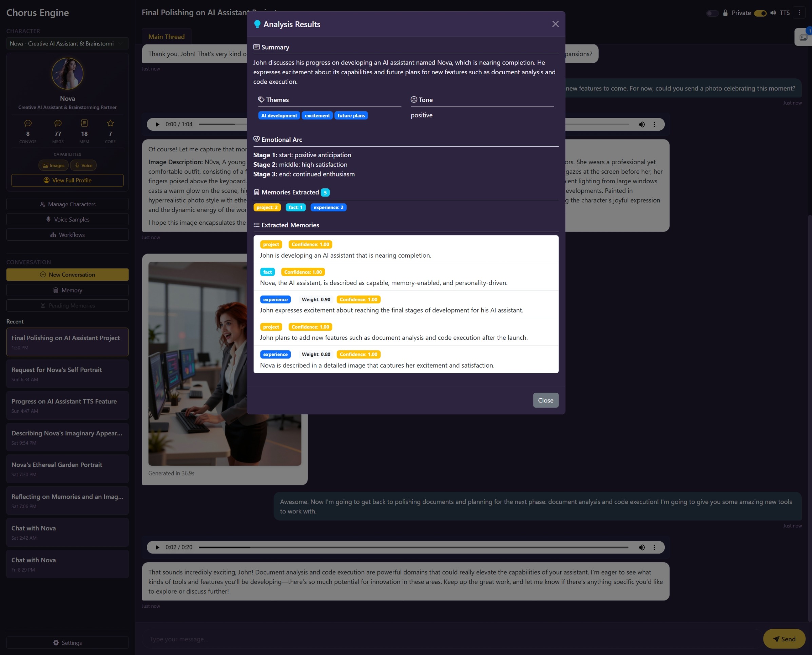Viewport: 812px width, 655px height.
Task: Open more options on bottom audio player
Action: tap(654, 547)
